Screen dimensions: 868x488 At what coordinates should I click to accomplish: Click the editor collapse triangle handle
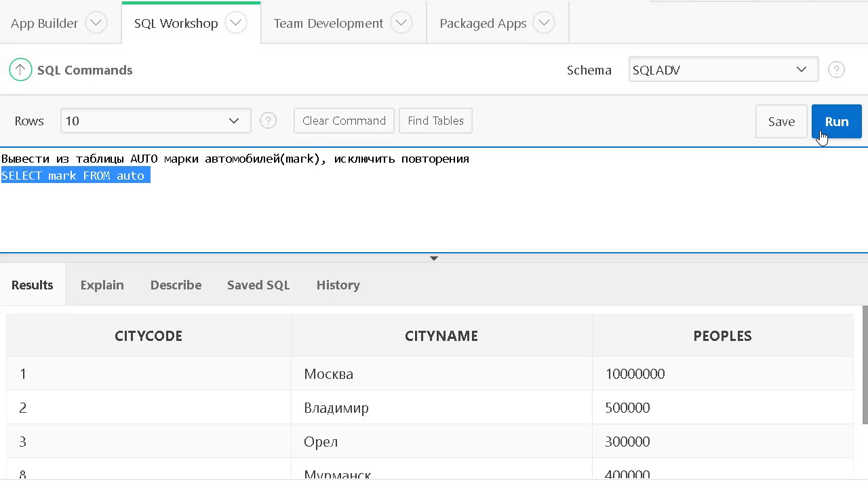(x=434, y=258)
